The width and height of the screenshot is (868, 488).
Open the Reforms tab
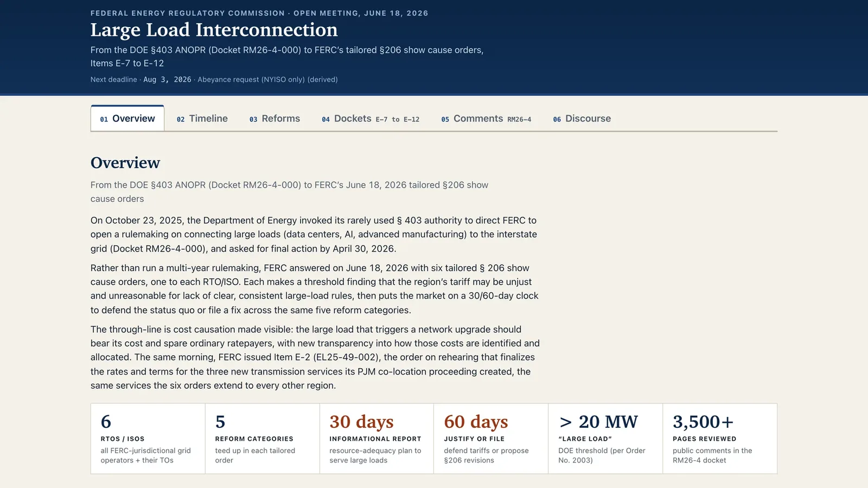[275, 118]
